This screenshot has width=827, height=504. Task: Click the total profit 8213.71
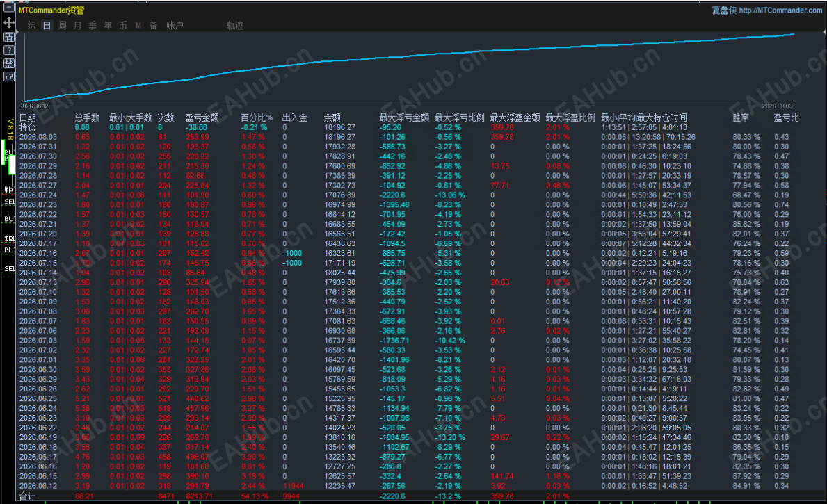tap(200, 496)
